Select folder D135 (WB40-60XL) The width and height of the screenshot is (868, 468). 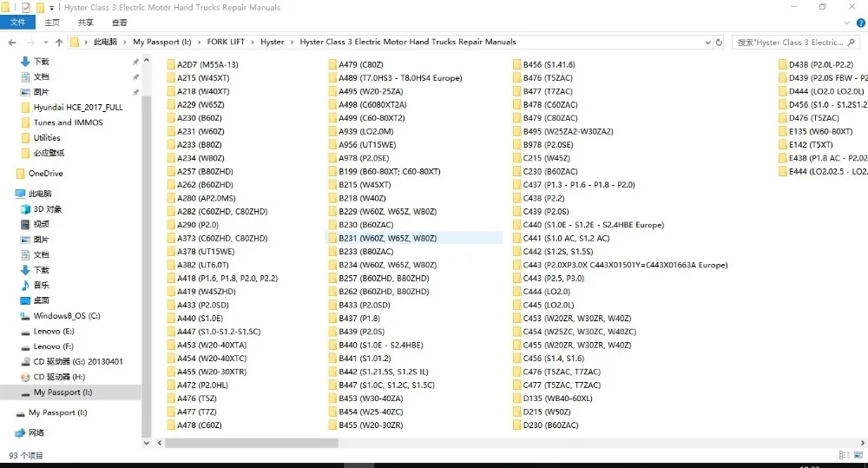coord(553,399)
